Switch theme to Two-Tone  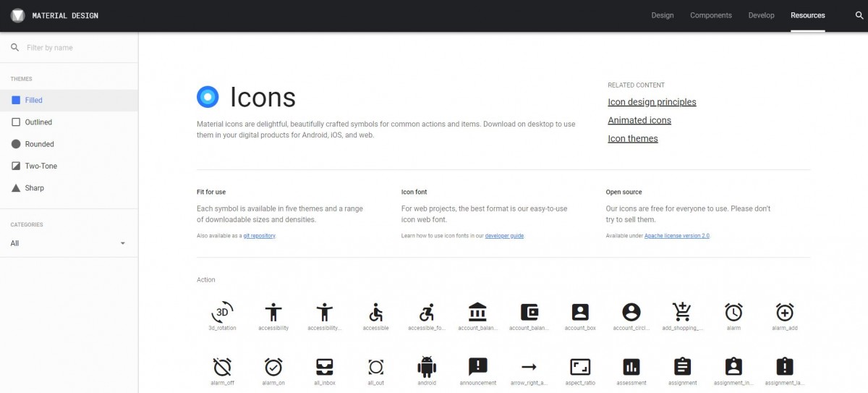coord(69,166)
